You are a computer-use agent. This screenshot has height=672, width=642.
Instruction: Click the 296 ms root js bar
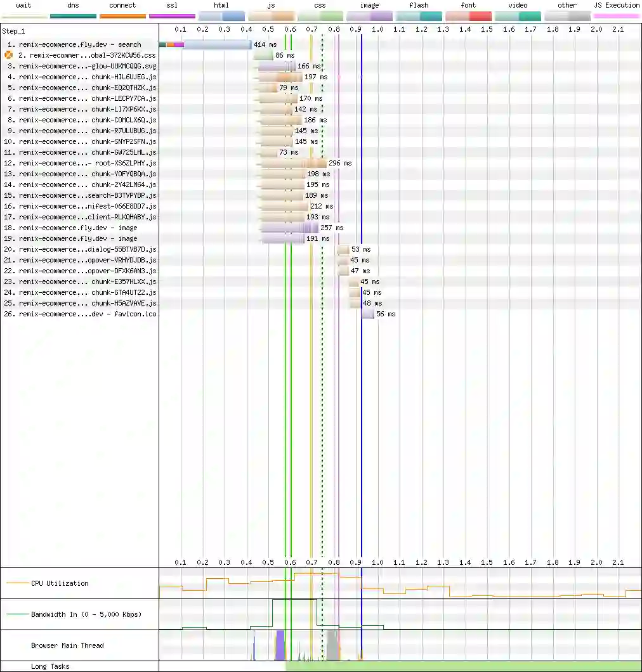[x=291, y=163]
